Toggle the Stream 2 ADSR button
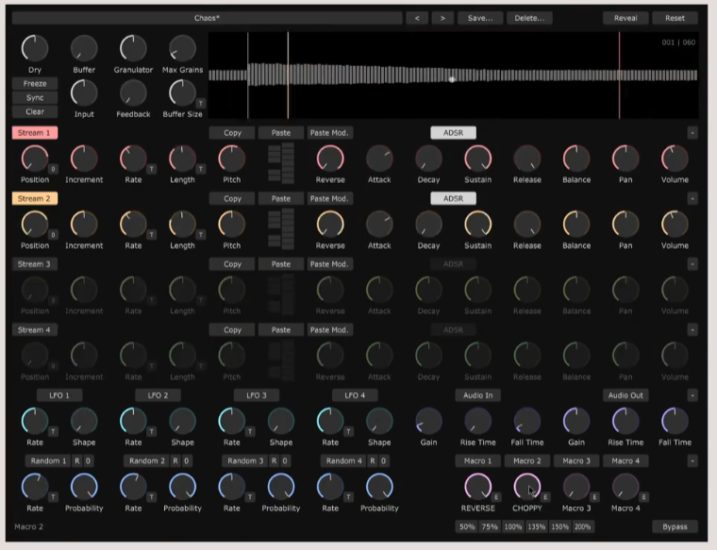The height and width of the screenshot is (550, 717). (453, 198)
